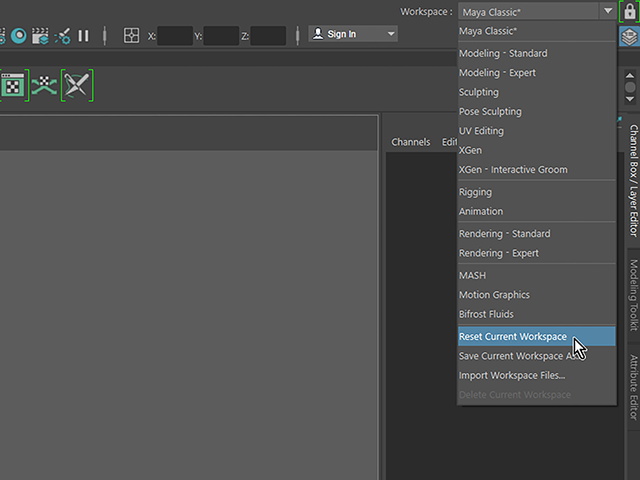This screenshot has height=480, width=640.
Task: Click the shelf options circle button
Action: click(630, 87)
